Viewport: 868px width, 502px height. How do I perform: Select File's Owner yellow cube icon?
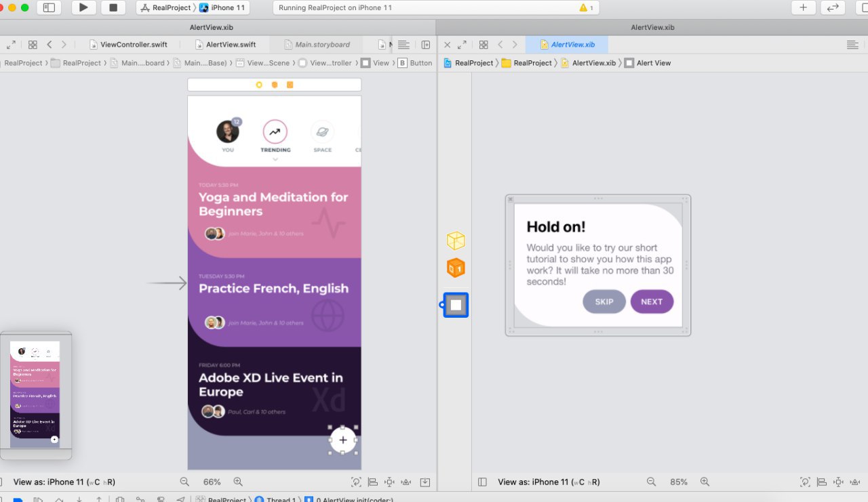456,240
